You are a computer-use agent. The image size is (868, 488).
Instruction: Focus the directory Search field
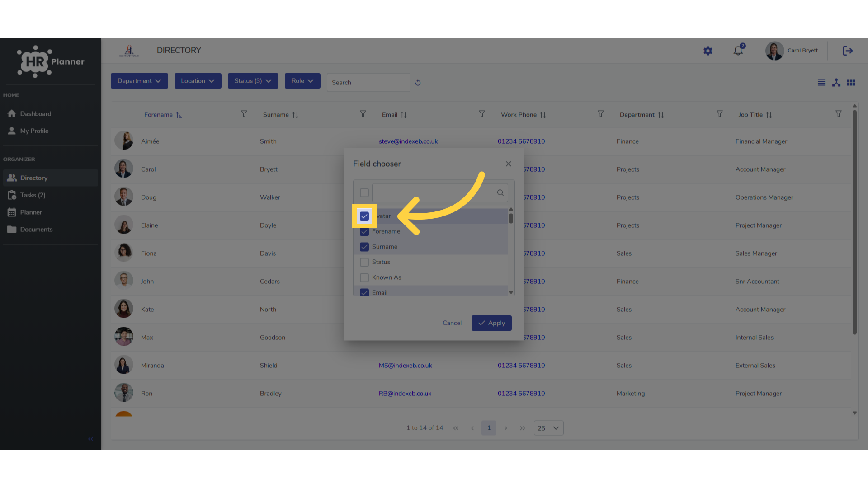coord(368,83)
